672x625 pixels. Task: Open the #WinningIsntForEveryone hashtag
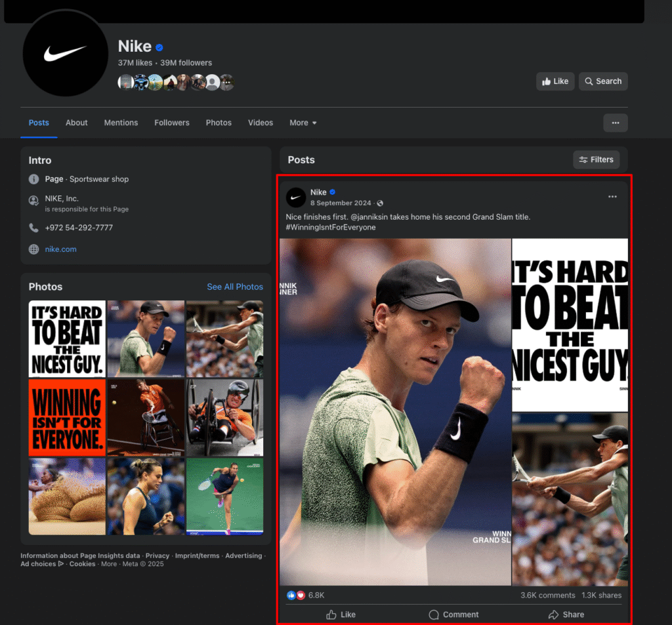click(331, 228)
